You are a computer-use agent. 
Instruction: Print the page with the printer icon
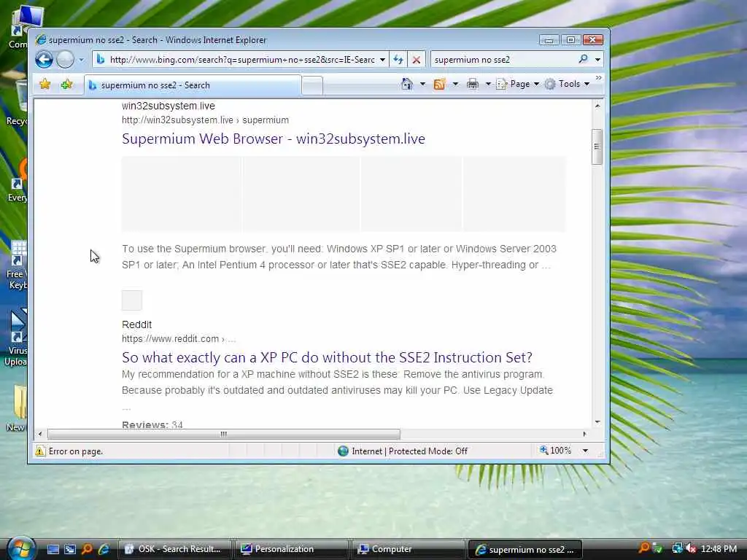point(472,84)
